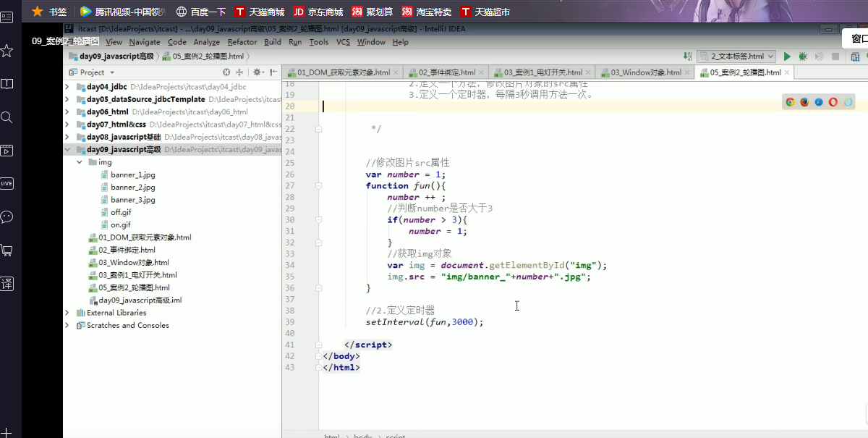868x438 pixels.
Task: Switch to 03_Window对象.html editor tab
Action: pos(646,73)
